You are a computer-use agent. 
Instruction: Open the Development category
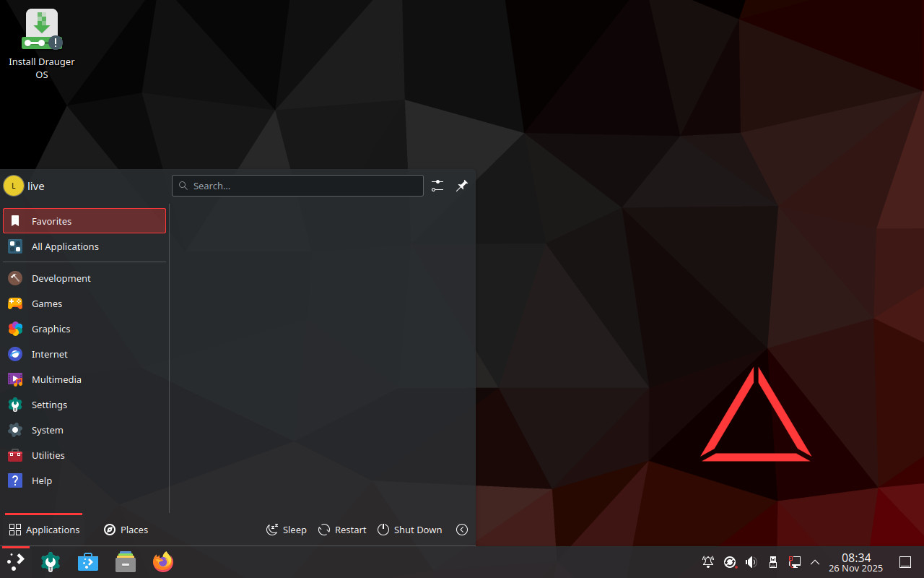coord(61,278)
